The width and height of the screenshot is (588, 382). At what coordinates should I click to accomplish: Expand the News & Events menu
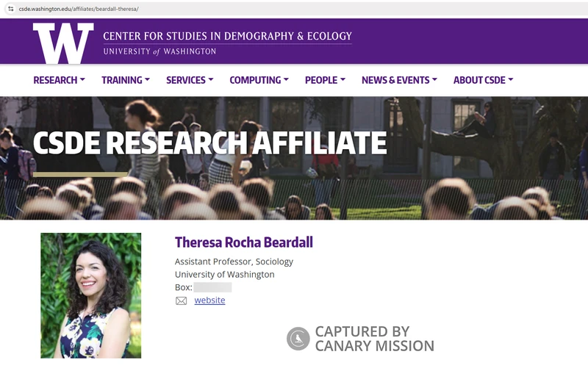tap(399, 80)
